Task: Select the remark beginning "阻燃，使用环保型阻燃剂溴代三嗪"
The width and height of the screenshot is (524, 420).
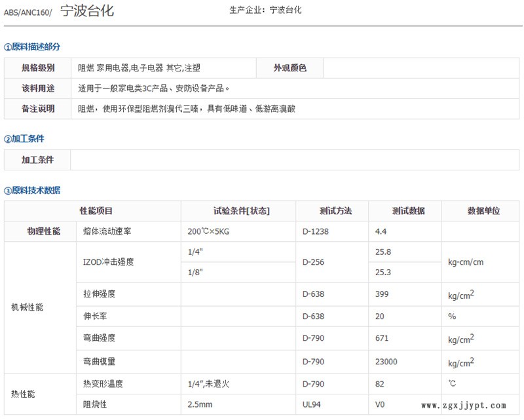Action: click(x=187, y=109)
